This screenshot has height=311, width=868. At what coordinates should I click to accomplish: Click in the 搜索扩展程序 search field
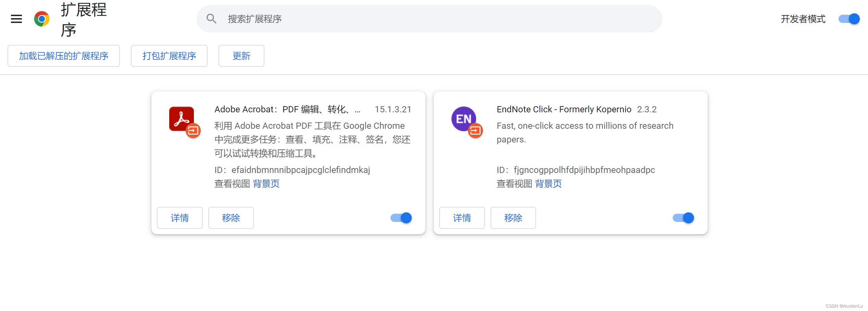pos(429,19)
